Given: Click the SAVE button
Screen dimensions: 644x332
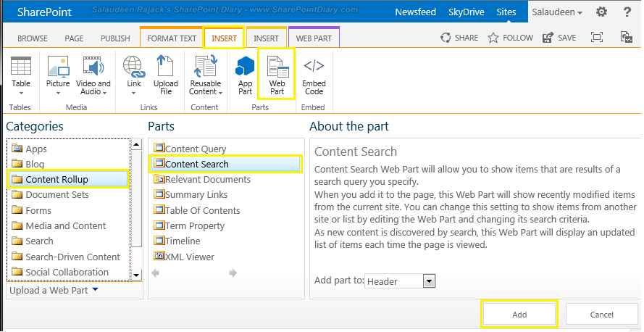Looking at the screenshot, I should (x=559, y=38).
